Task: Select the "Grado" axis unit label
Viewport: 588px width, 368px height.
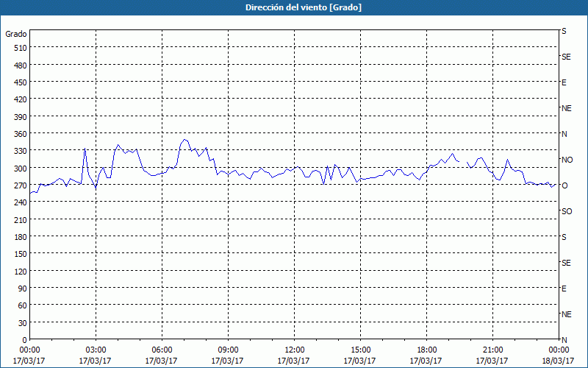Action: pyautogui.click(x=16, y=34)
